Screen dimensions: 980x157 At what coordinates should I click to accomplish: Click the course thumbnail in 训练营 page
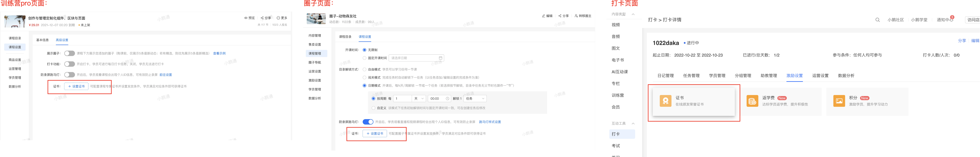coord(15,21)
